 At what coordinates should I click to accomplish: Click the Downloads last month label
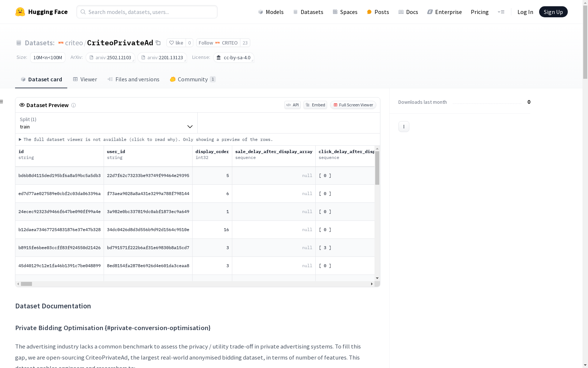pos(423,102)
